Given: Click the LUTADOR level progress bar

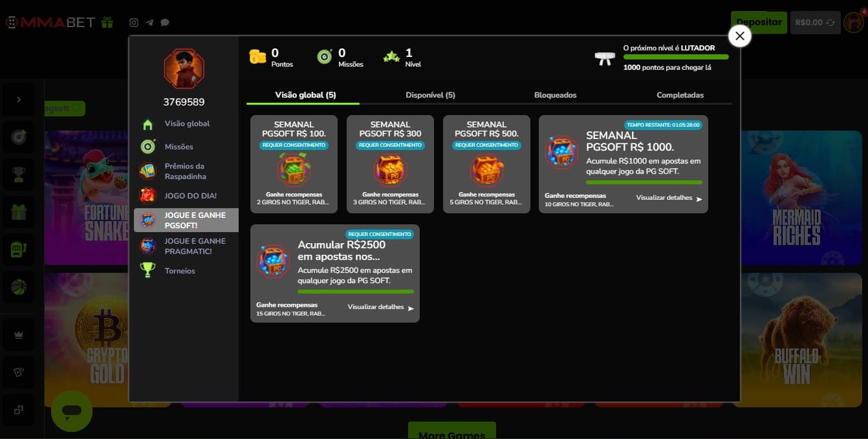Looking at the screenshot, I should pyautogui.click(x=675, y=58).
